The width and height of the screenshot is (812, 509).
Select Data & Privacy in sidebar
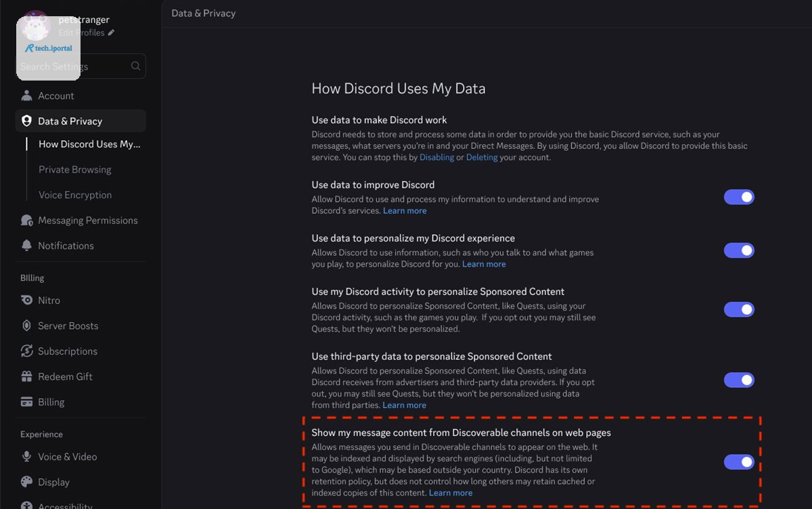(81, 121)
